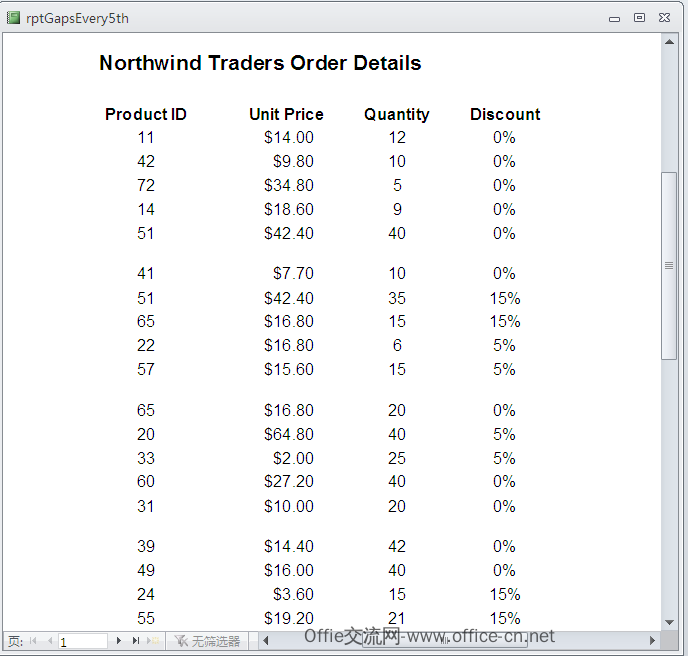Screen dimensions: 688x656
Task: Click horizontal scrollbar left arrow
Action: (265, 641)
